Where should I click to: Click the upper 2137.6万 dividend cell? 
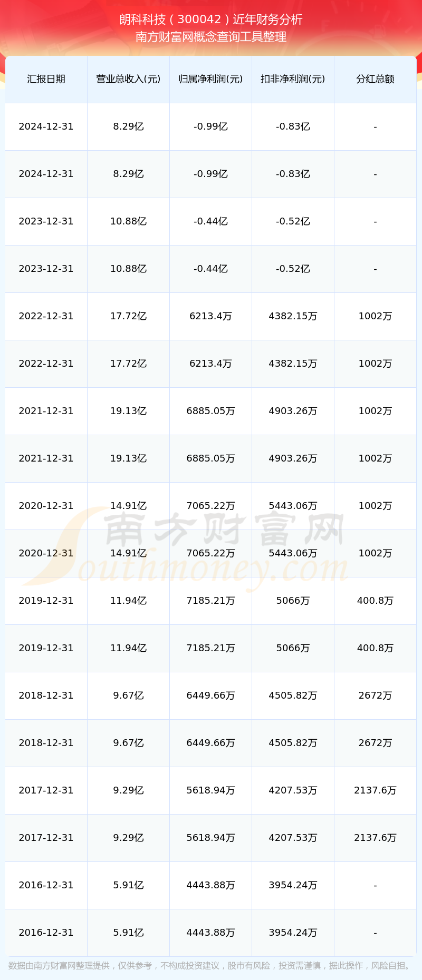coord(375,790)
